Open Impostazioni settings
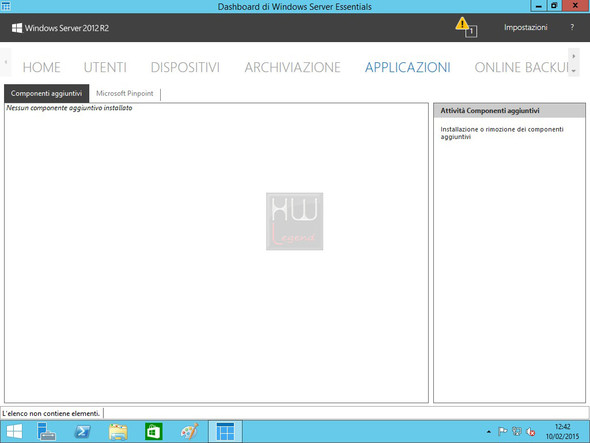The image size is (590, 443). 525,27
